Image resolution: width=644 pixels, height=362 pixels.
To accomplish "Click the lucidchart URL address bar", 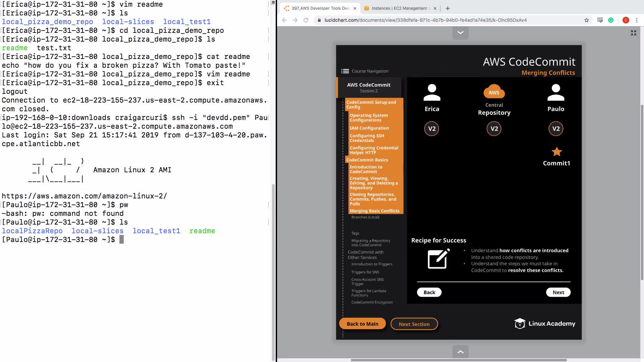I will pyautogui.click(x=425, y=20).
